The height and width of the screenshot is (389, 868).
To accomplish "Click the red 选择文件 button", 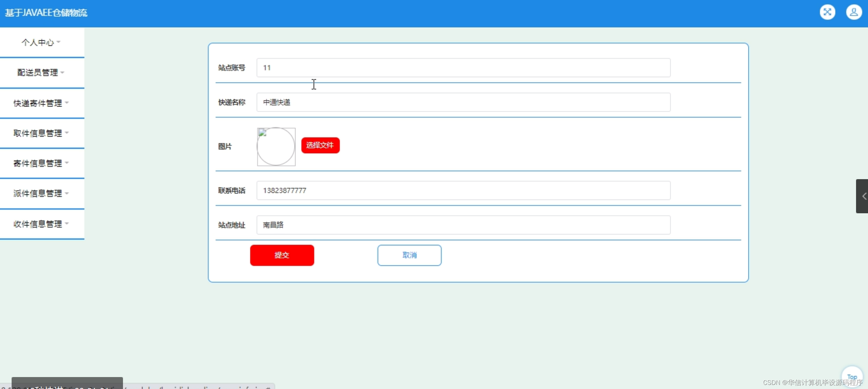I will 320,145.
